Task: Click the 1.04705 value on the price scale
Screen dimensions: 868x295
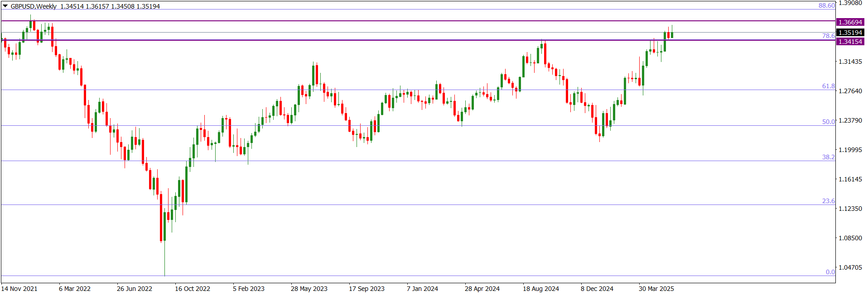Action: coord(850,267)
